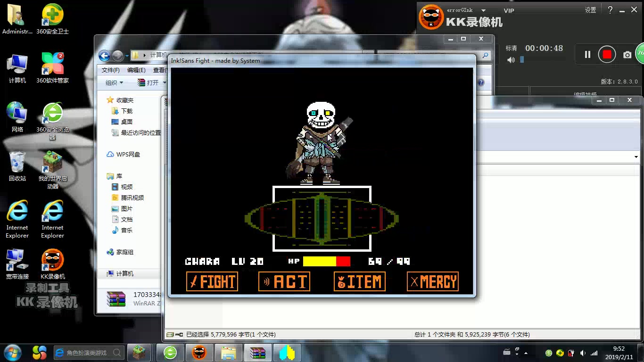Click the 标清 quality label in KK recorder
Viewport: 644px width, 362px height.
pyautogui.click(x=511, y=48)
